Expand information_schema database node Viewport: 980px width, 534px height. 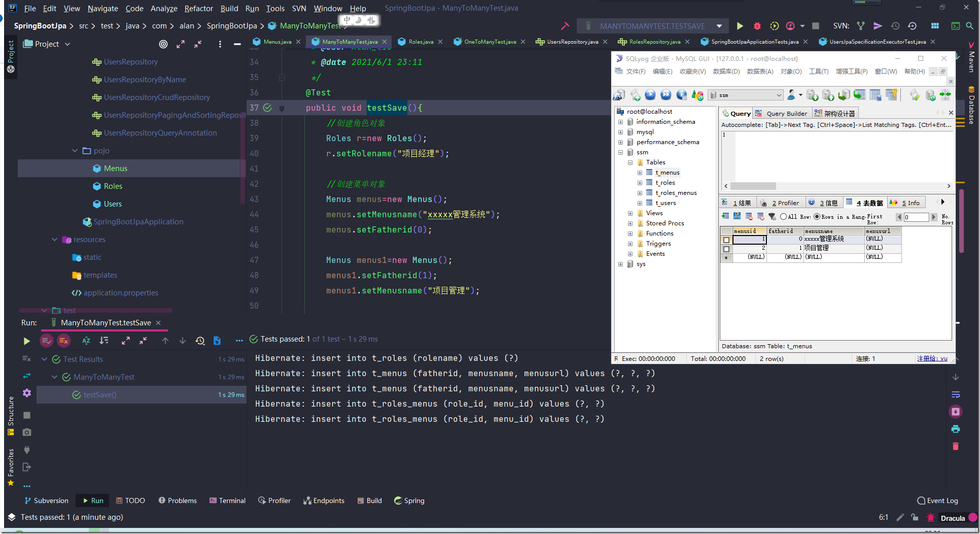tap(620, 122)
